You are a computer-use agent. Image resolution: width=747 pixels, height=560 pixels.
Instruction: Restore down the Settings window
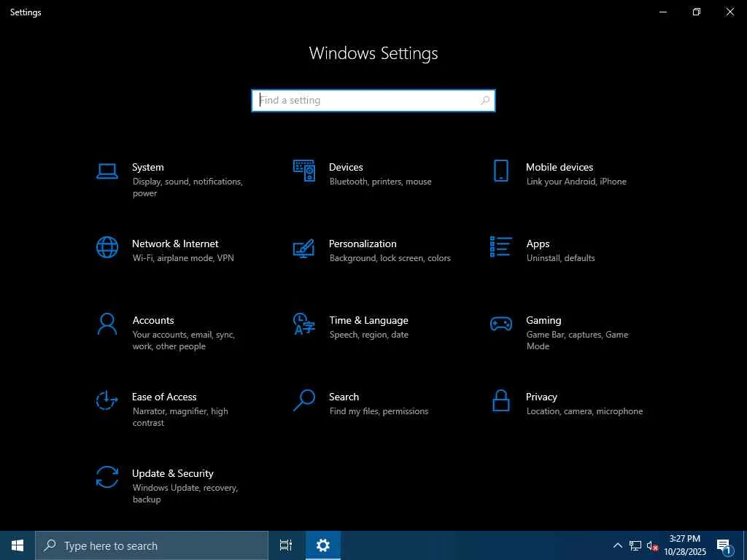[696, 12]
